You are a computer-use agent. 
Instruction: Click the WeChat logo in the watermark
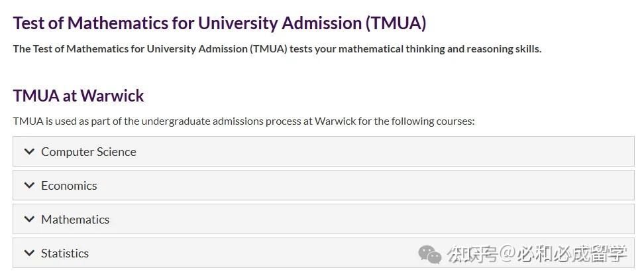429,254
